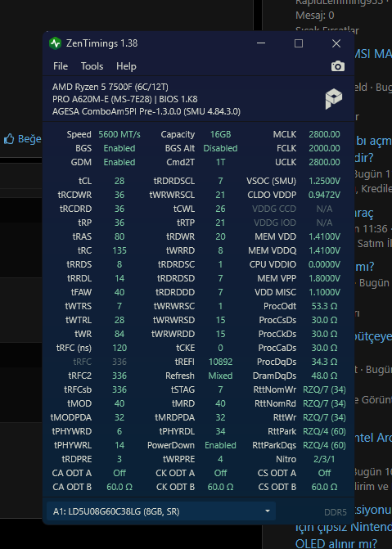392x549 pixels.
Task: Maximize the ZenTimings window
Action: pyautogui.click(x=299, y=43)
